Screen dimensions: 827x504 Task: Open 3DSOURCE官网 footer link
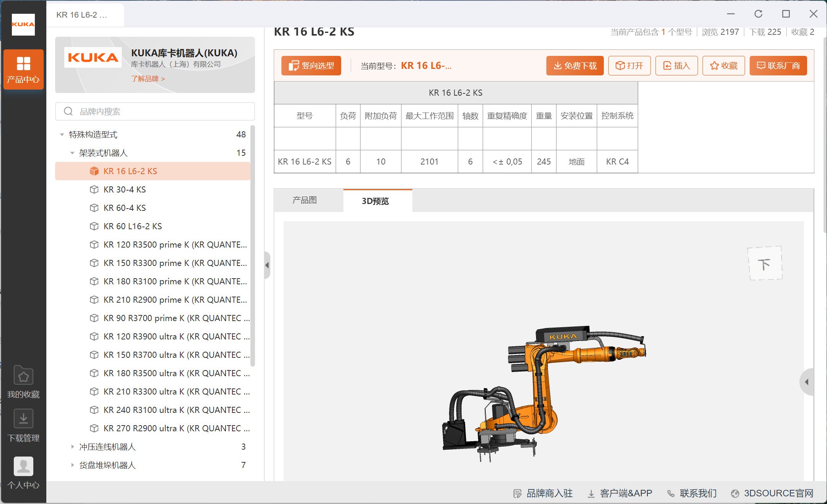tap(772, 493)
